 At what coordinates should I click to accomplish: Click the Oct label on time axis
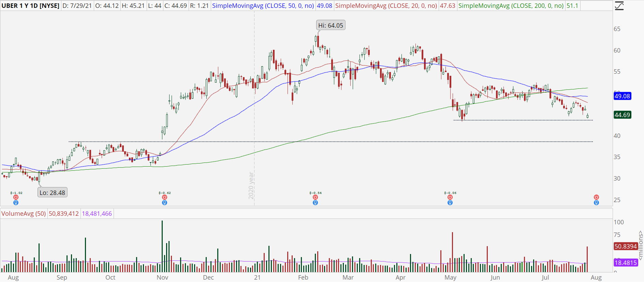(x=110, y=278)
